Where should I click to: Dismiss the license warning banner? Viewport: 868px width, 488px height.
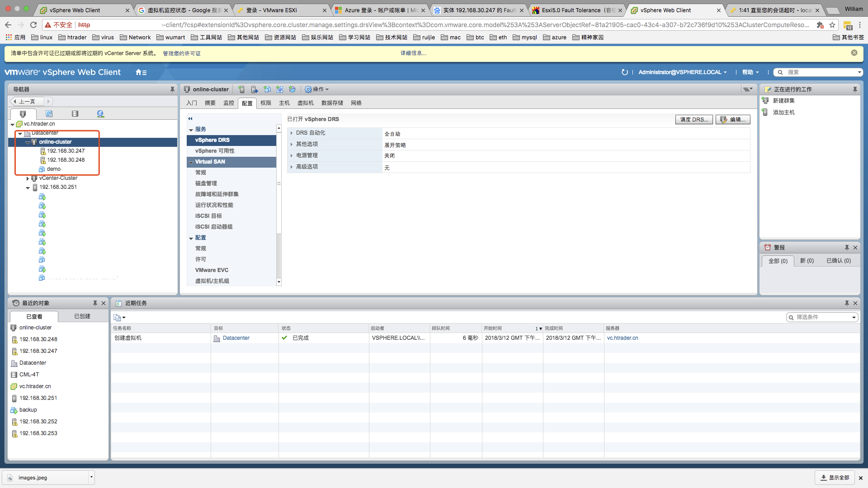(854, 53)
